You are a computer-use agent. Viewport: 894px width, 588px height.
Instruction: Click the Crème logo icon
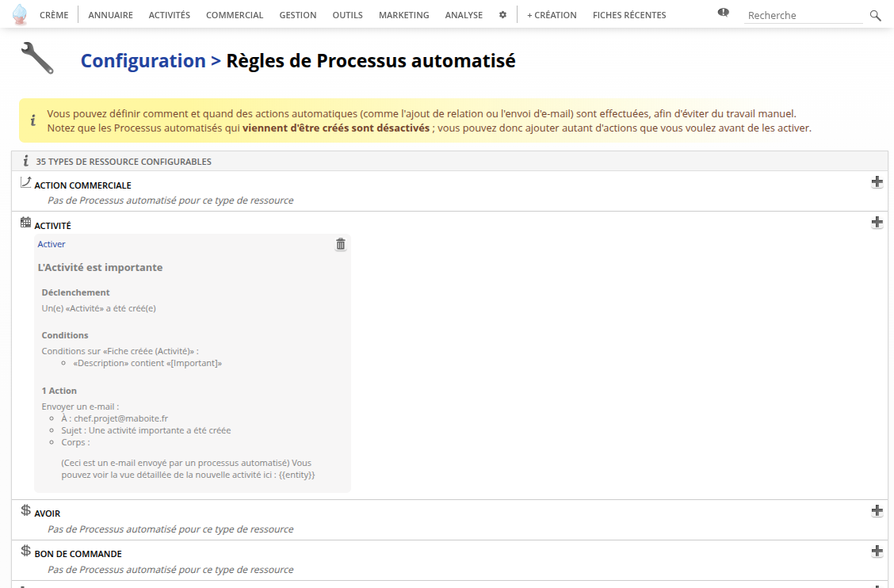pyautogui.click(x=20, y=14)
